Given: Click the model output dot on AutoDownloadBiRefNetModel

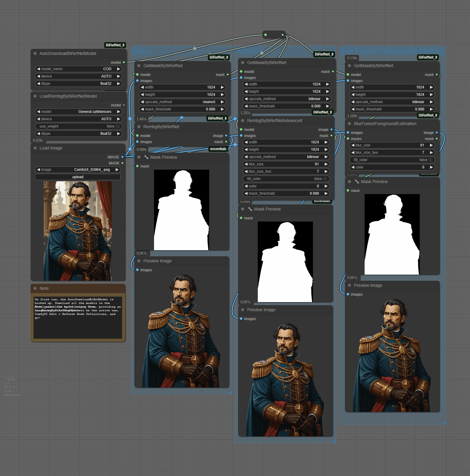Looking at the screenshot, I should (124, 62).
